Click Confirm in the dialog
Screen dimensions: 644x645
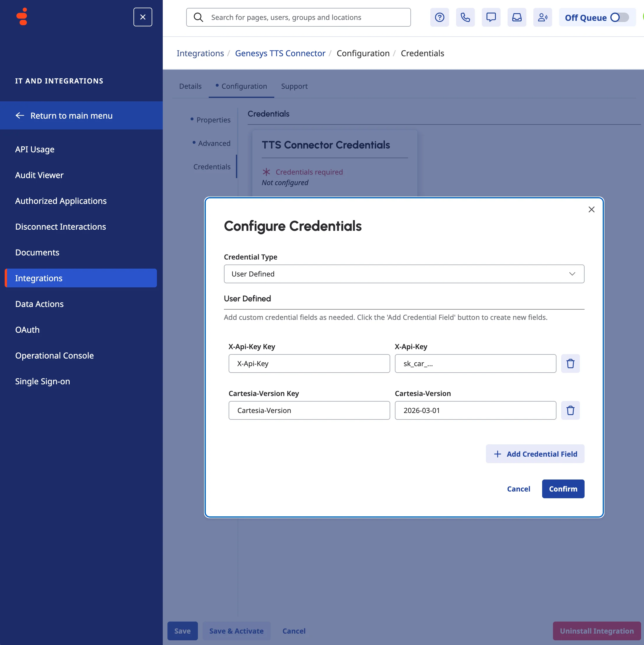[x=563, y=489]
